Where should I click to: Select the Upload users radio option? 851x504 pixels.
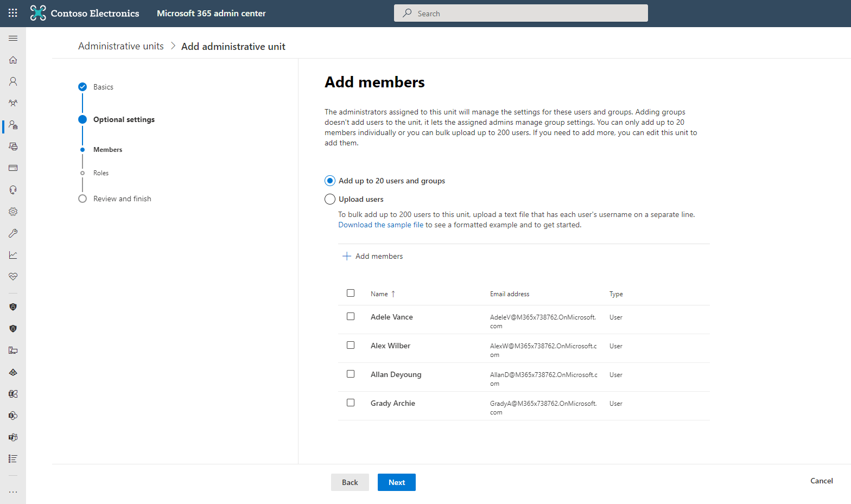330,199
